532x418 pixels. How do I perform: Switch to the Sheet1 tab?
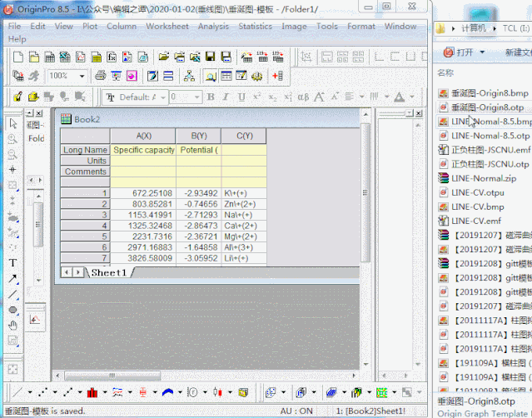109,272
